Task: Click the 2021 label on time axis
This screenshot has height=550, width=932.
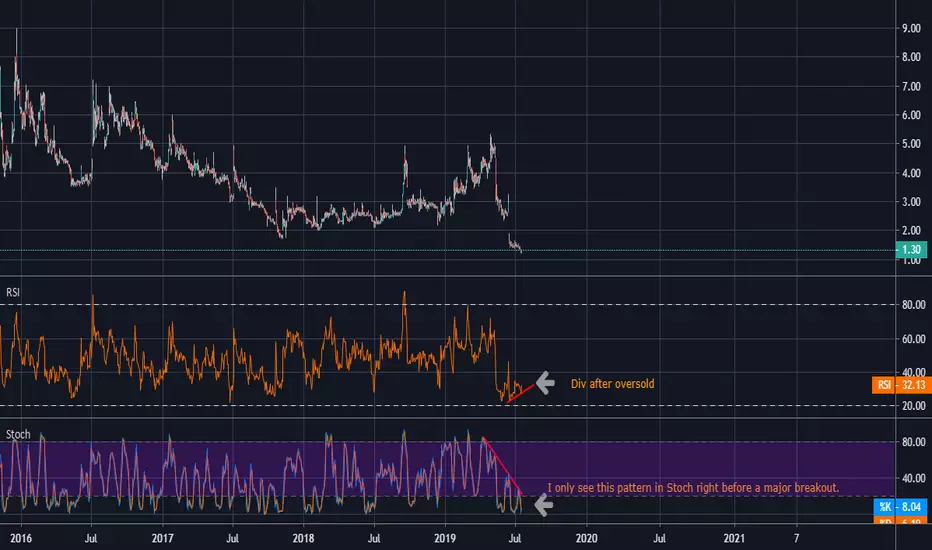Action: 733,538
